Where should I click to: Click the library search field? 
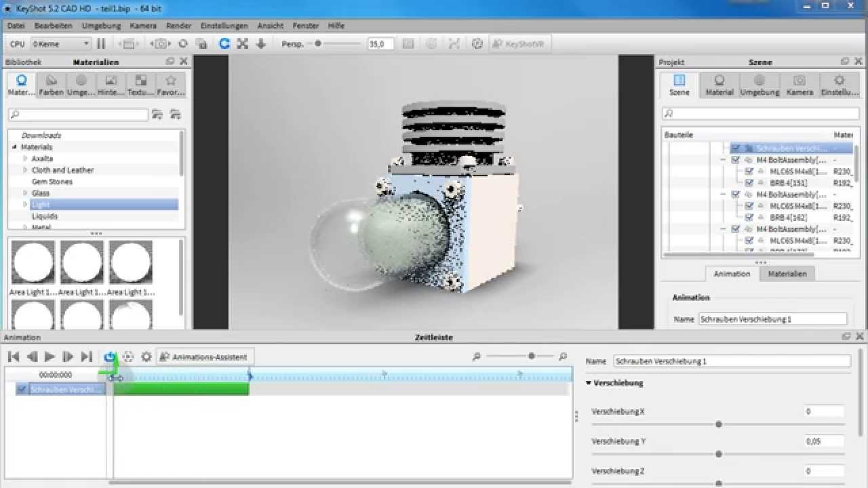click(78, 115)
